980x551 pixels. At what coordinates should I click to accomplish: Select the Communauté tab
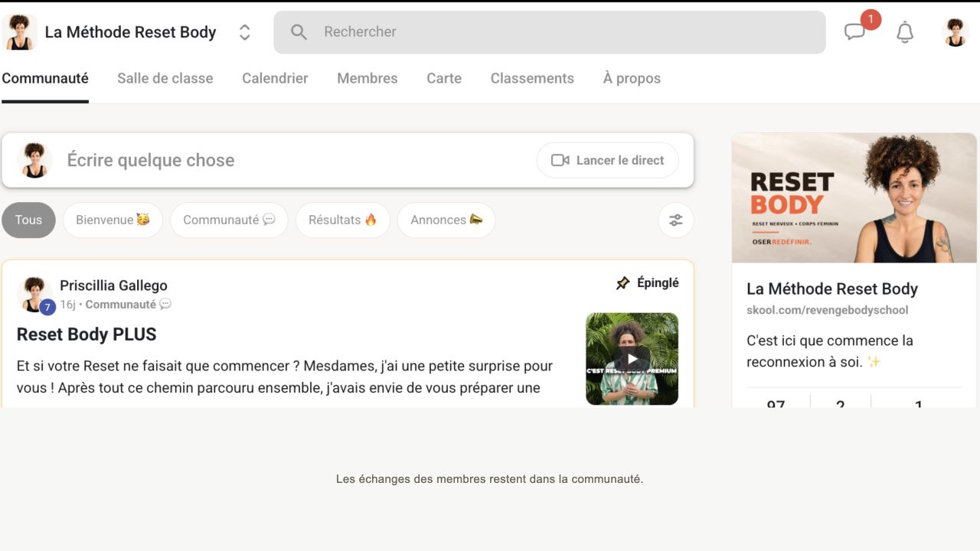[45, 78]
